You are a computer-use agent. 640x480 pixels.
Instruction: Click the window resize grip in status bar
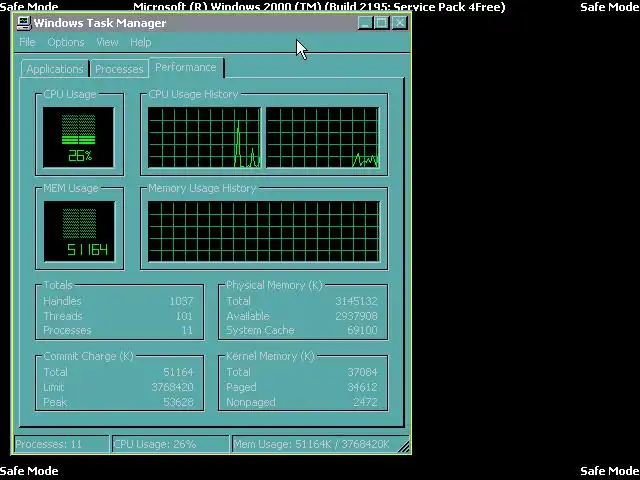coord(403,447)
